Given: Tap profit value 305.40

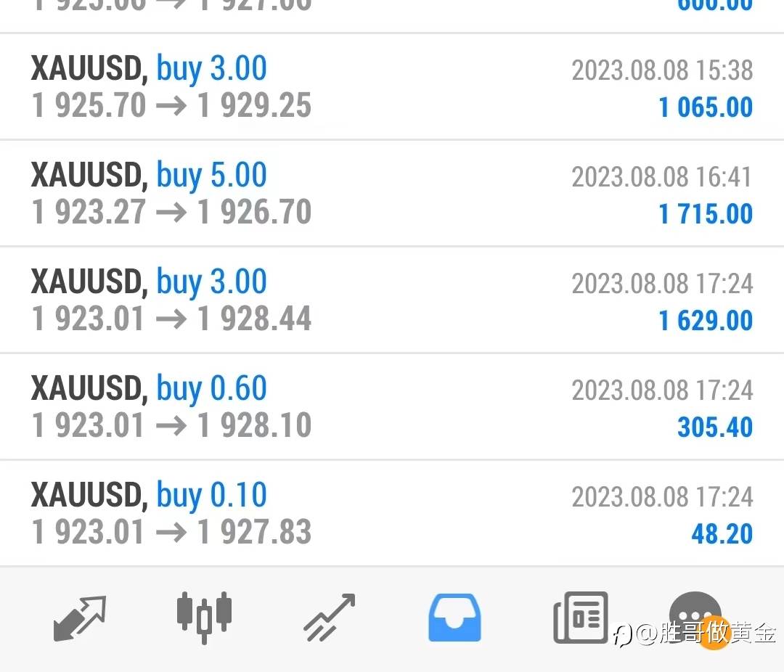Looking at the screenshot, I should coord(715,427).
